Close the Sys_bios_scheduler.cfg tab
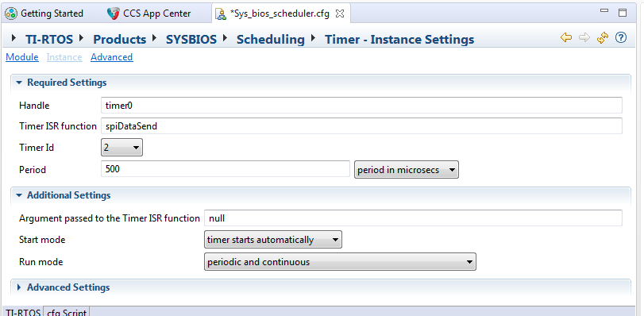This screenshot has width=644, height=316. coord(340,13)
